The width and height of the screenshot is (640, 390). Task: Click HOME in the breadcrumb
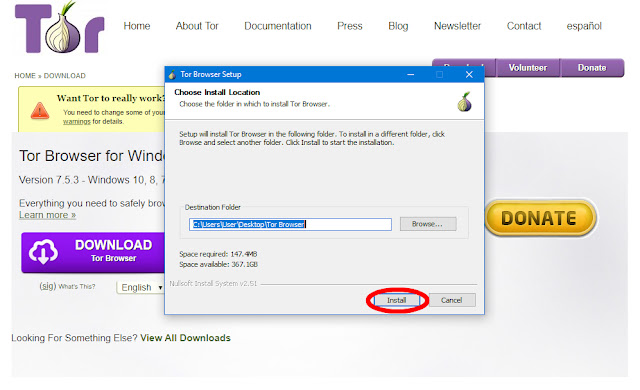25,75
